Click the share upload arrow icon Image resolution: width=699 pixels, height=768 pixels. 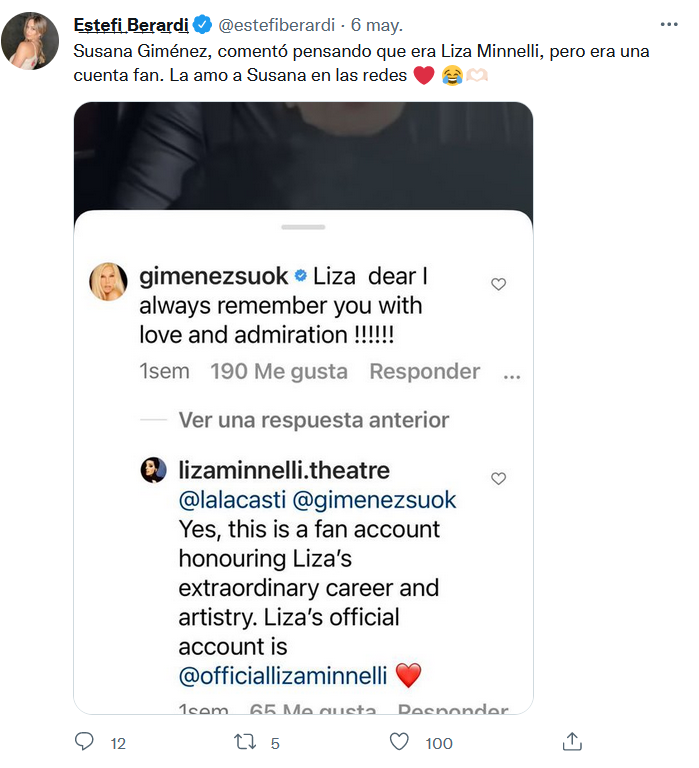(x=572, y=741)
